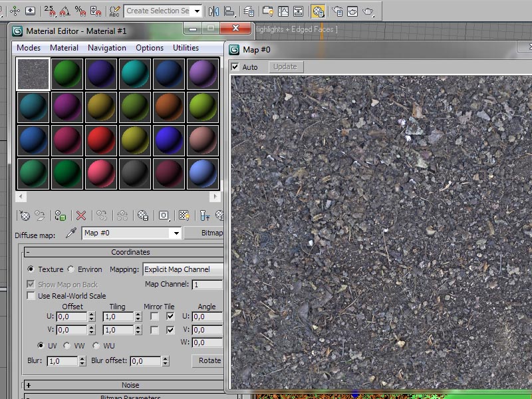Click the red X Reset Map icon

(x=81, y=215)
